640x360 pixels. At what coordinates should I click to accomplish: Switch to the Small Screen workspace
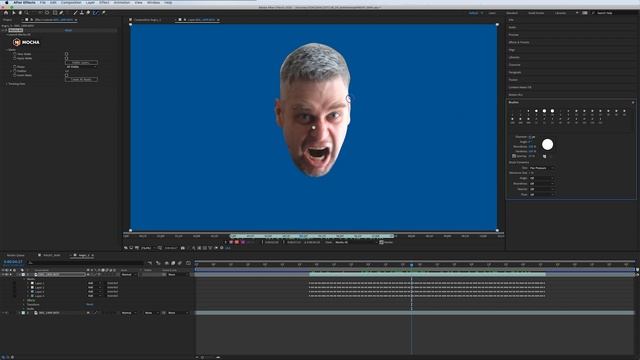(536, 13)
